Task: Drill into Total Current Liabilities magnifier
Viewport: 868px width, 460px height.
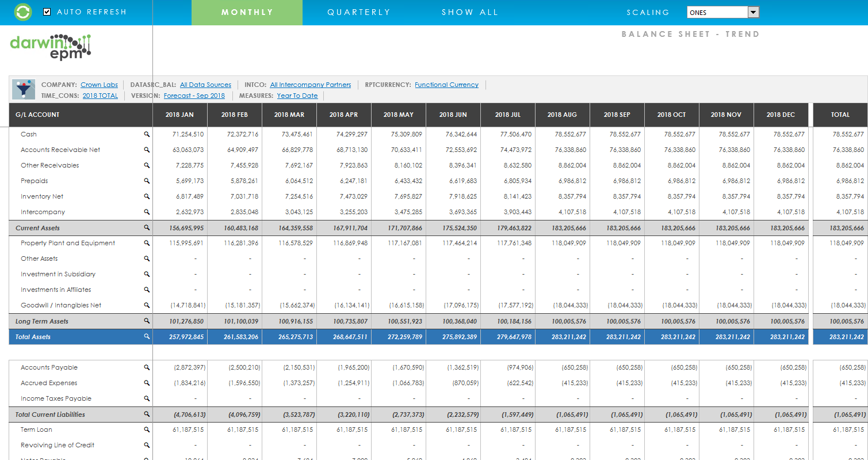Action: (x=147, y=415)
